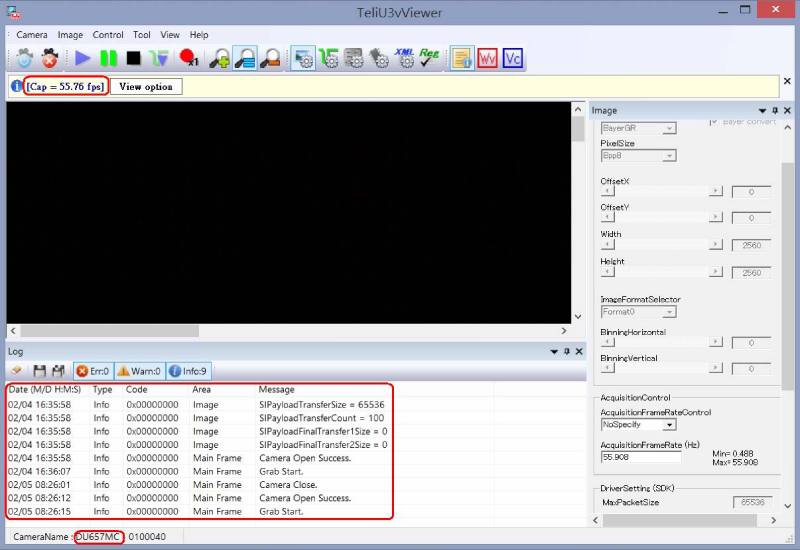Click the eraser clear-log icon
The width and height of the screenshot is (800, 550).
pos(16,371)
